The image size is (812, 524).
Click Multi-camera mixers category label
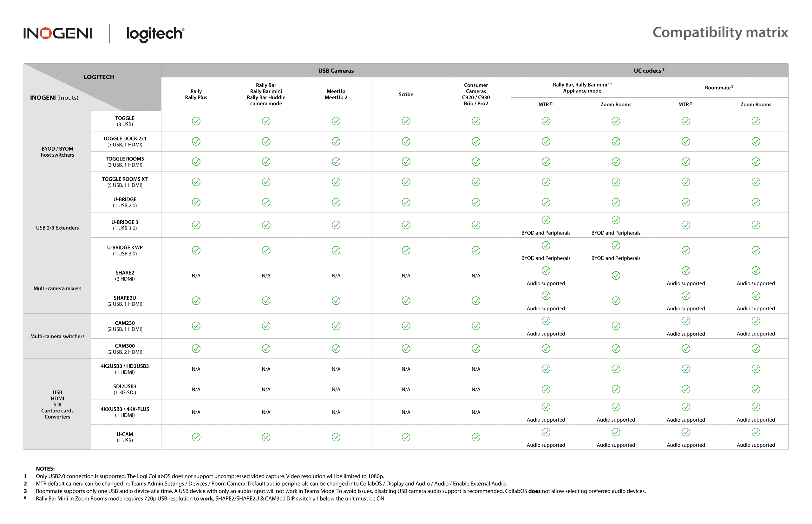57,288
